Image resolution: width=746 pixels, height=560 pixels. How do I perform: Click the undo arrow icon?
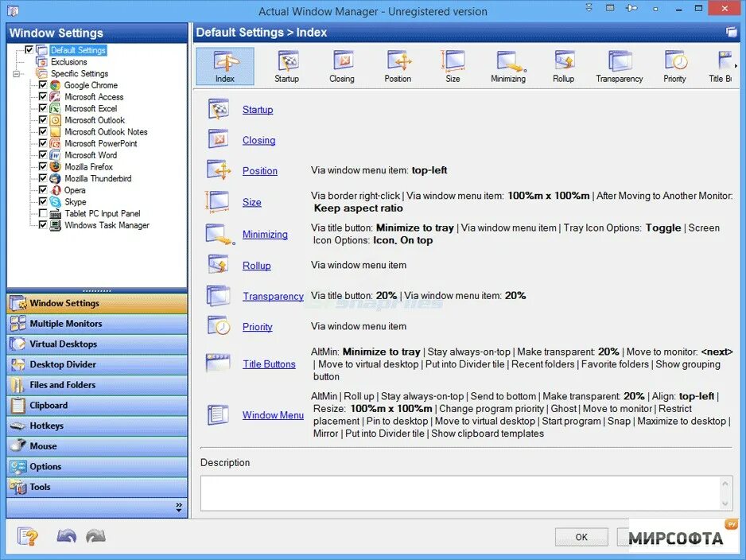66,536
